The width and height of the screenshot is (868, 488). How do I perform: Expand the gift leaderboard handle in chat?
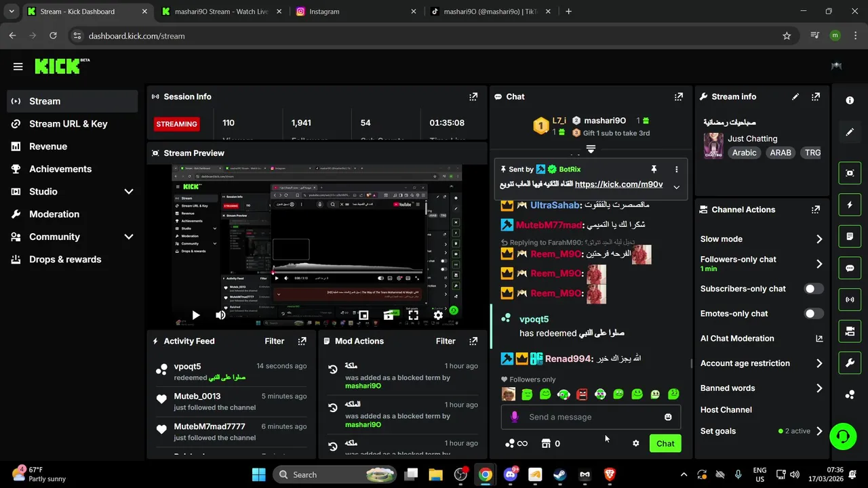point(591,148)
